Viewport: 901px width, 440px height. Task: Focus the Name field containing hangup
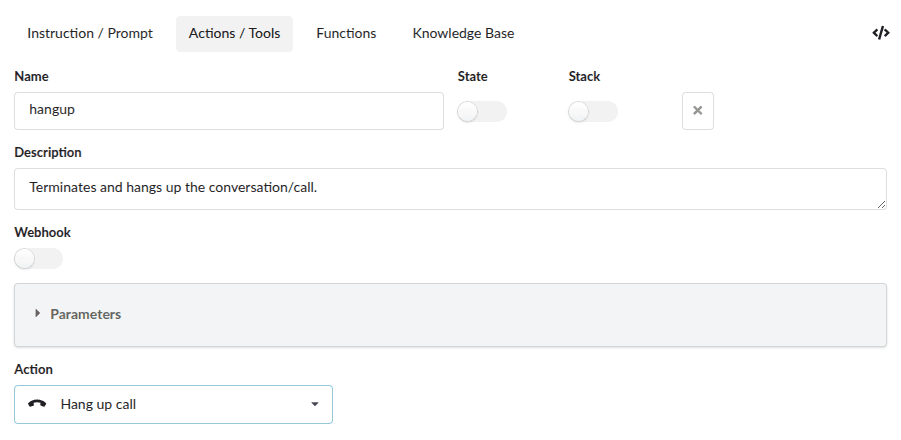coord(228,111)
